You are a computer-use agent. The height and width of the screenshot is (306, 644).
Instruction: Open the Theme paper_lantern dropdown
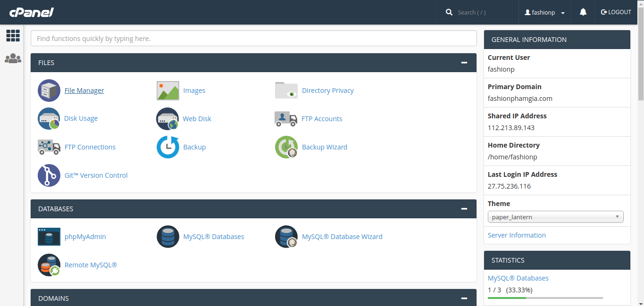coord(556,217)
